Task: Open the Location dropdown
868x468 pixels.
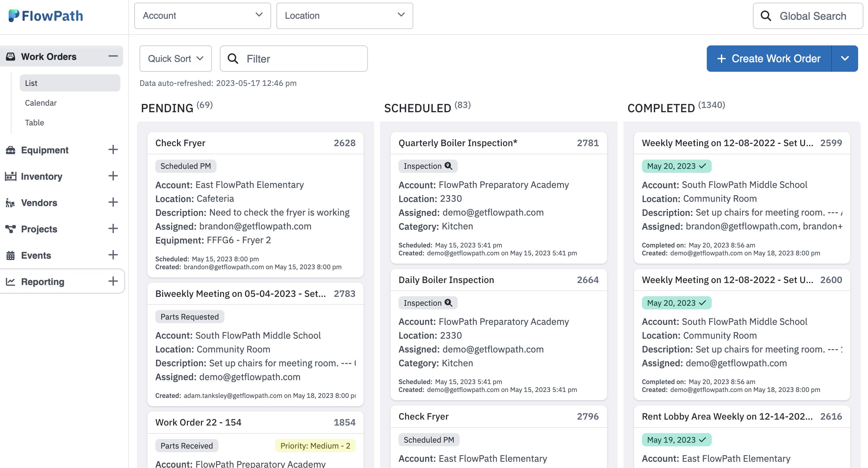Action: click(345, 15)
